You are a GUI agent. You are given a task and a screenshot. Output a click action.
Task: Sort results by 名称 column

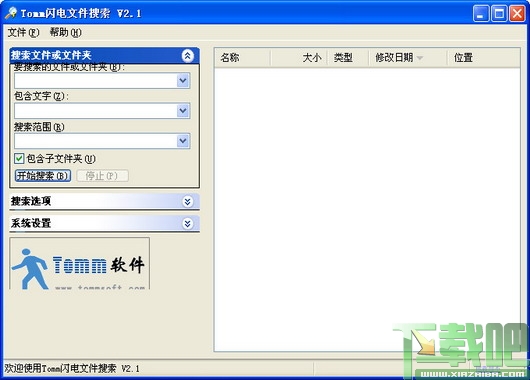click(243, 57)
